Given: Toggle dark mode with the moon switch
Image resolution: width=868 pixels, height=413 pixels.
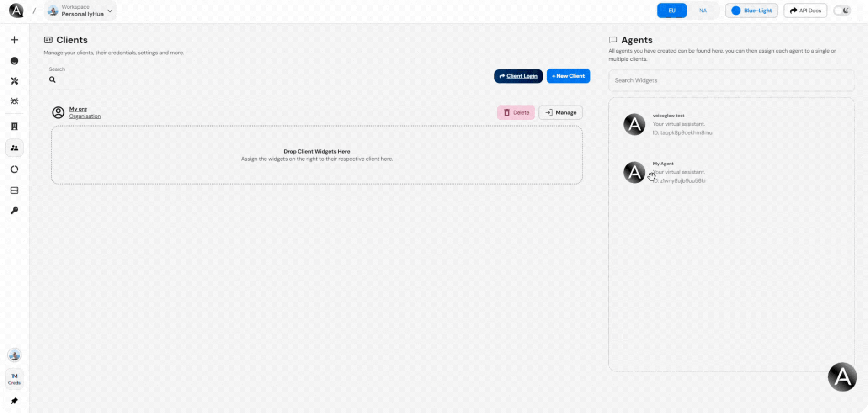Looking at the screenshot, I should click(842, 10).
